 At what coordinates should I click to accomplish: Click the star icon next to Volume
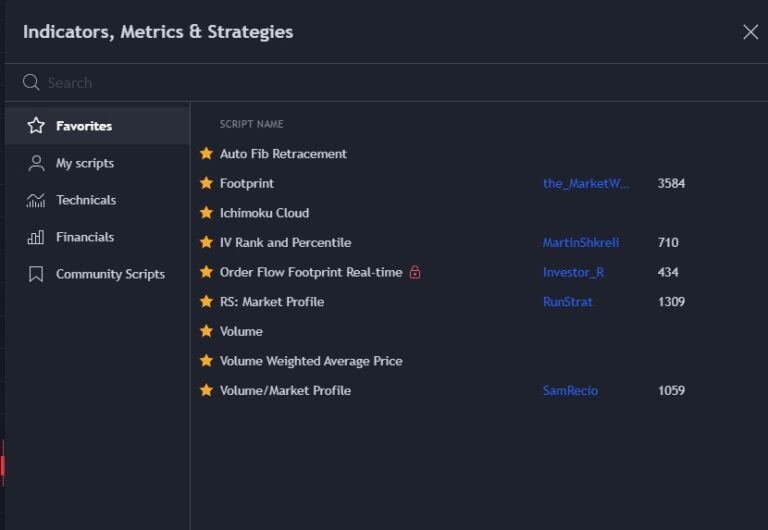click(206, 331)
